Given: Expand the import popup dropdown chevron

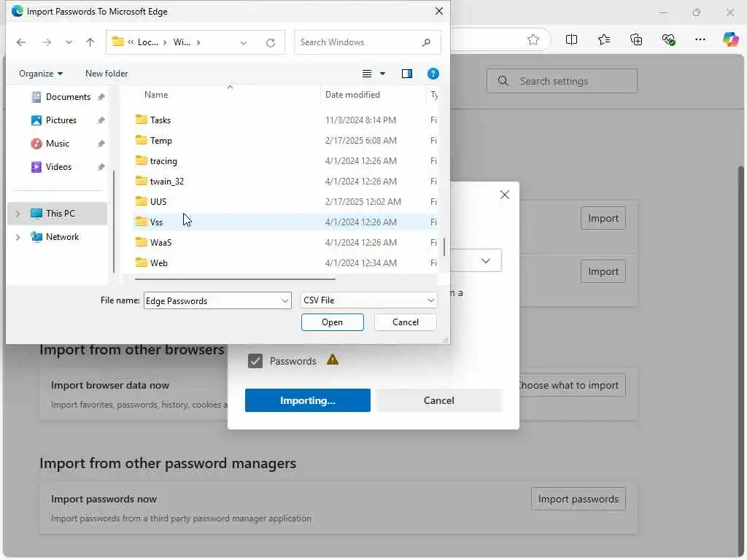Looking at the screenshot, I should click(485, 261).
